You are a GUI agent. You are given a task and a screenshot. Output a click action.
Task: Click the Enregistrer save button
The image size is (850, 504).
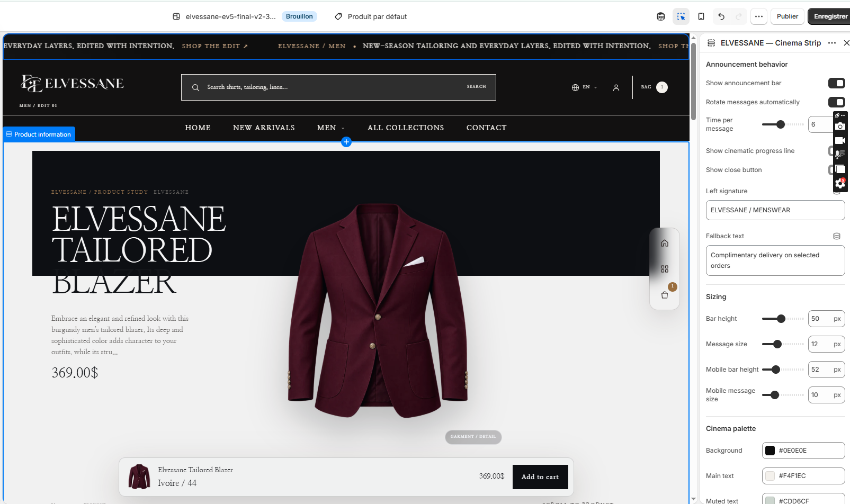[830, 16]
